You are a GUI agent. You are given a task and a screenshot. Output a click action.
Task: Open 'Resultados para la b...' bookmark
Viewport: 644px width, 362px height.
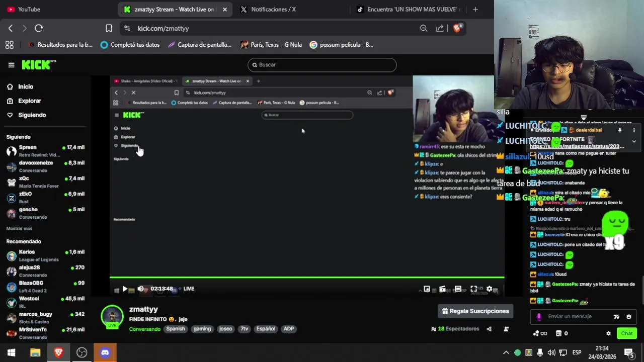click(60, 45)
